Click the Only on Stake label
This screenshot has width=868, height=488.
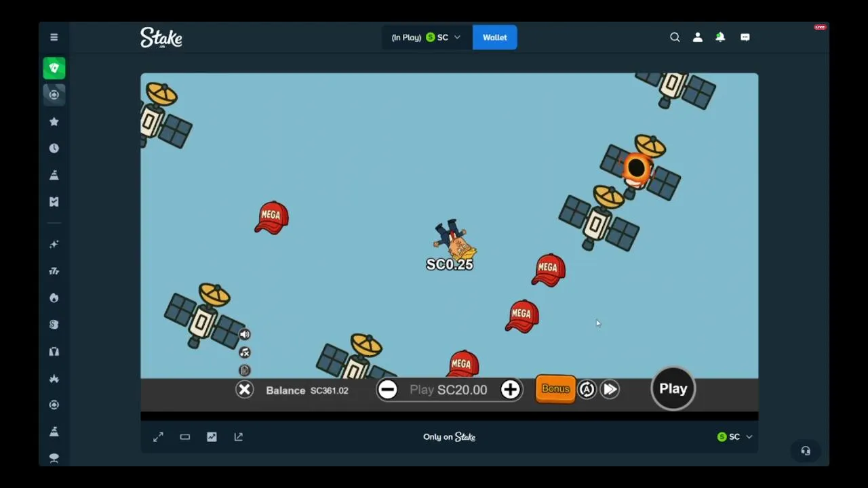click(450, 437)
